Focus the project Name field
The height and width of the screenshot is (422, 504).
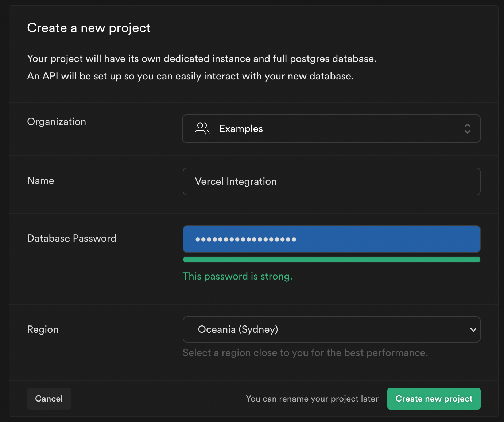point(331,181)
